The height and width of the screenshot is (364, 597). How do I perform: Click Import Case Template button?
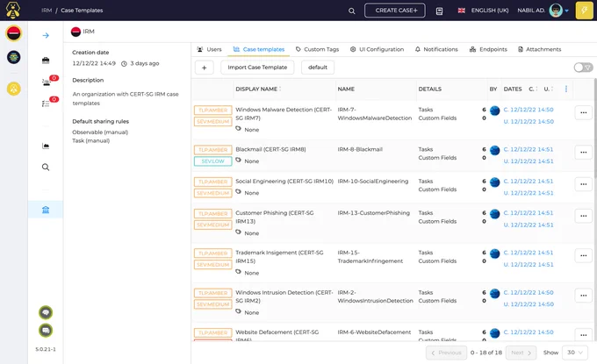tap(257, 68)
